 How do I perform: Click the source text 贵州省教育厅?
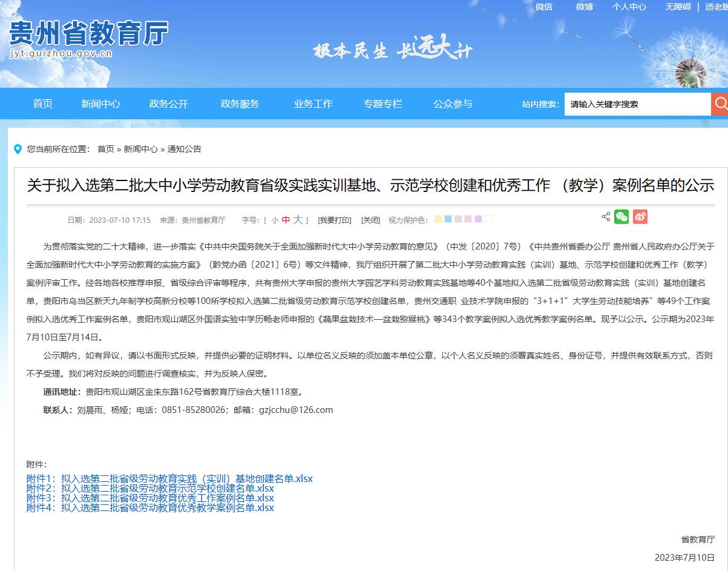coord(203,220)
